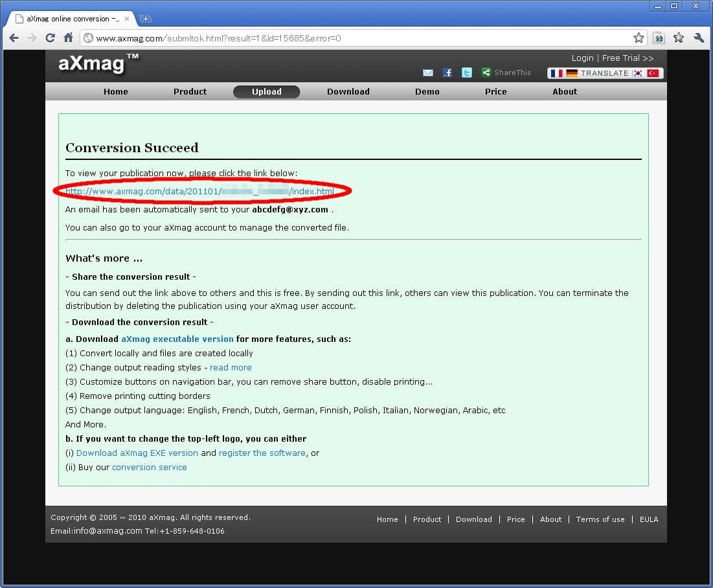The width and height of the screenshot is (713, 588).
Task: Share page via Facebook icon
Action: (447, 73)
